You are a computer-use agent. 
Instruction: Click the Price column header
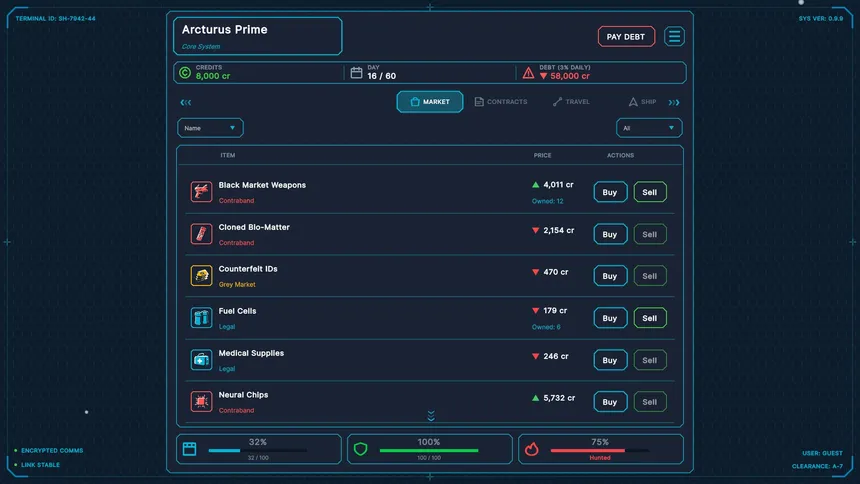click(x=542, y=155)
